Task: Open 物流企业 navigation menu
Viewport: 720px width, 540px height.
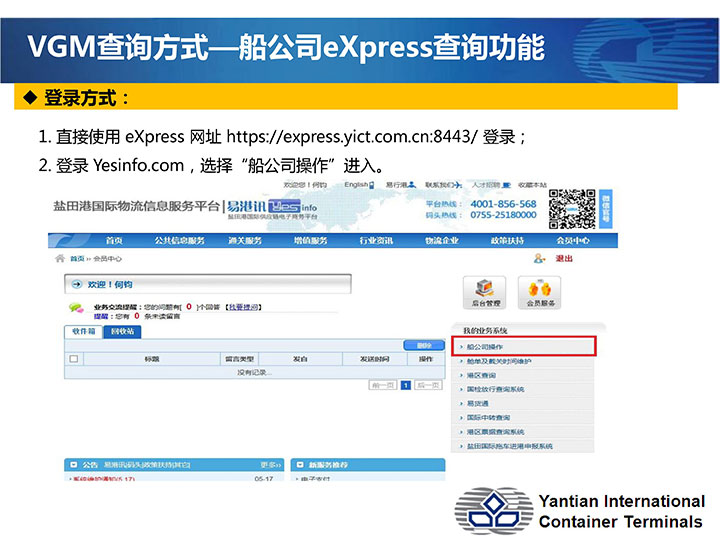Action: [x=442, y=240]
